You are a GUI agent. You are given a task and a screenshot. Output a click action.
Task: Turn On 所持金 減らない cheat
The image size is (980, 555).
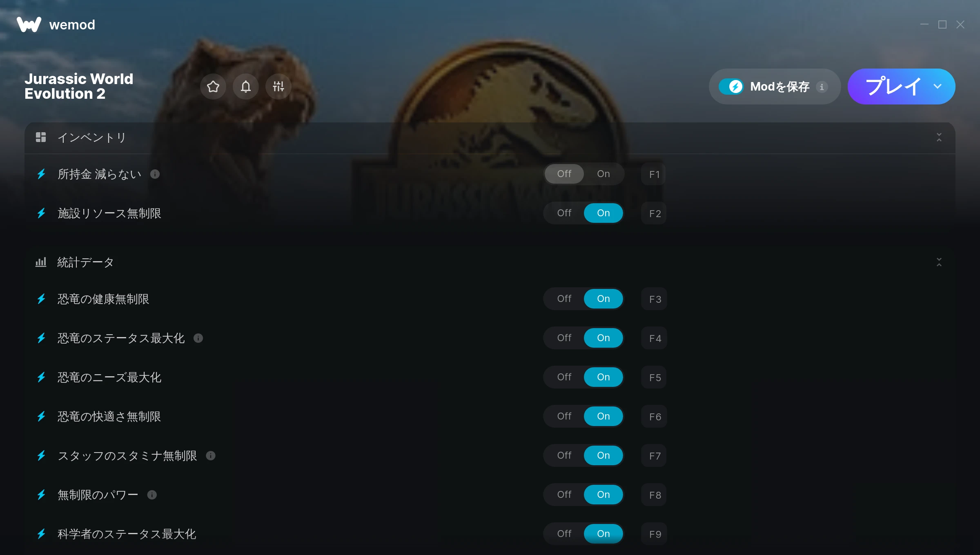pos(604,174)
